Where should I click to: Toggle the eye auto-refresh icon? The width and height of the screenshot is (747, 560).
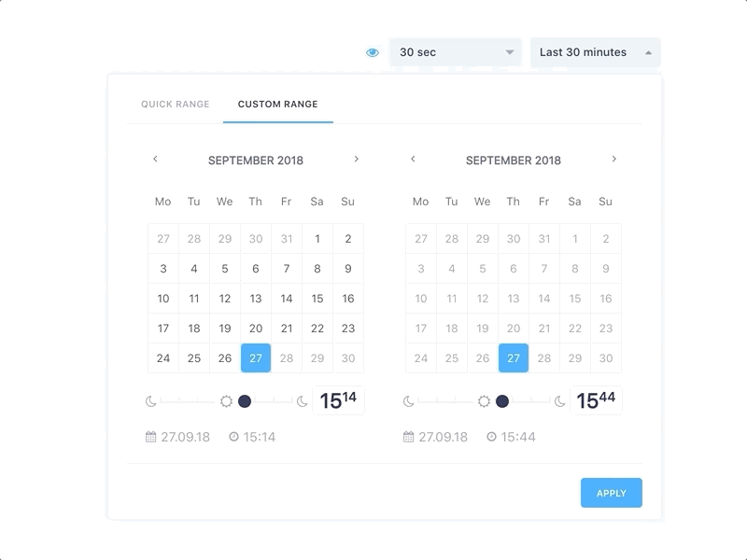pyautogui.click(x=373, y=52)
